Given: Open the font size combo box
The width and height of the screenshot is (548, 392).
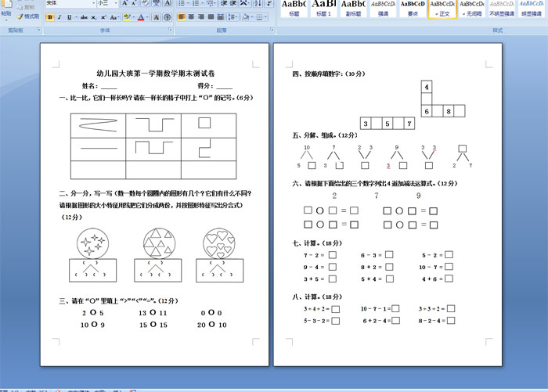Looking at the screenshot, I should [108, 3].
